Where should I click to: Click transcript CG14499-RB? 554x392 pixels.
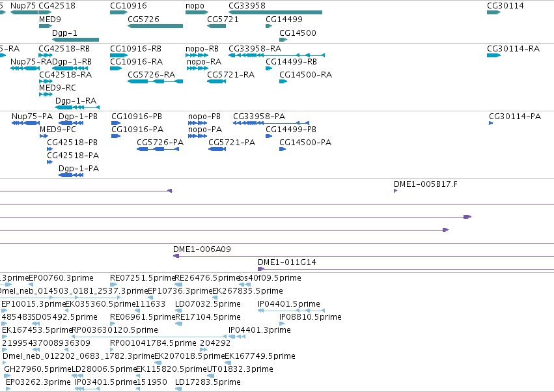[292, 61]
